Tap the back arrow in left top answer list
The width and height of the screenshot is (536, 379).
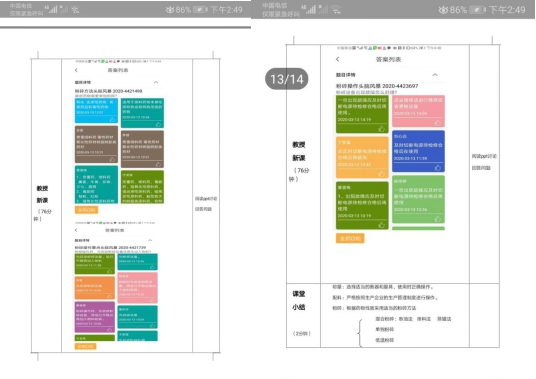pyautogui.click(x=76, y=70)
